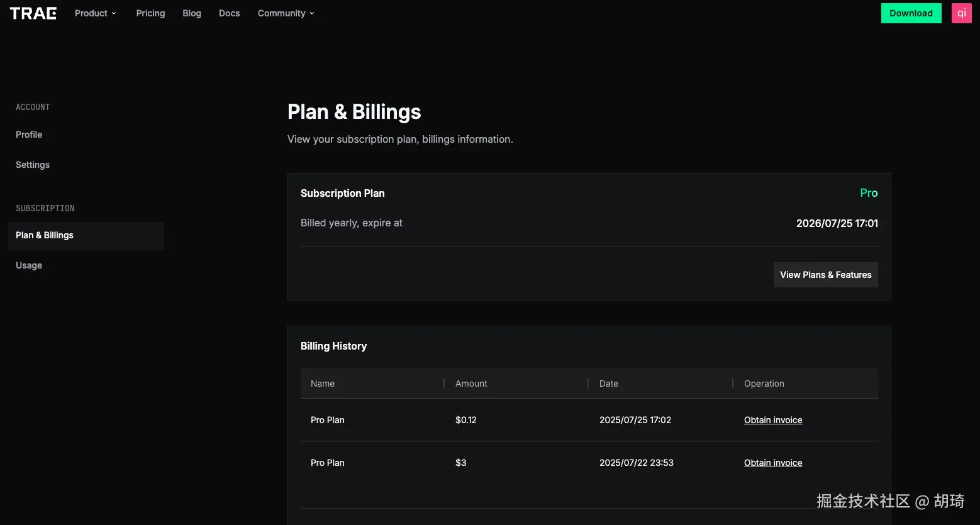Obtain invoice for the $3 payment
The height and width of the screenshot is (525, 980).
[x=773, y=463]
